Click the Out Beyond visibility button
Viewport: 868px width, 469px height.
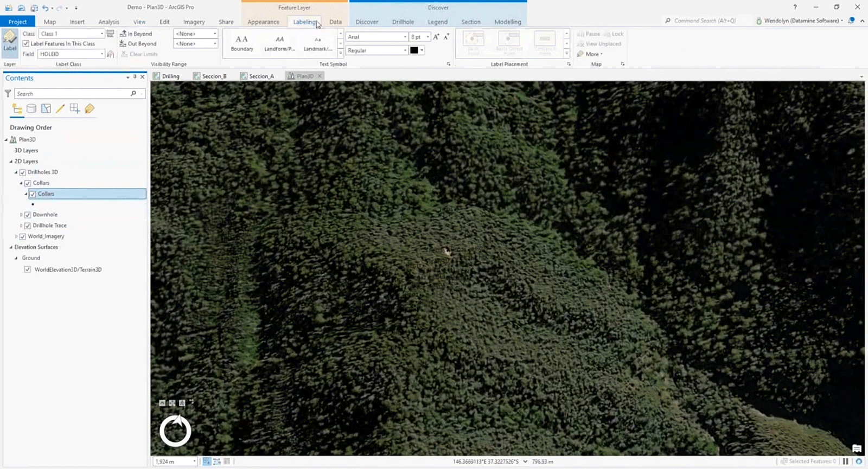(x=138, y=44)
